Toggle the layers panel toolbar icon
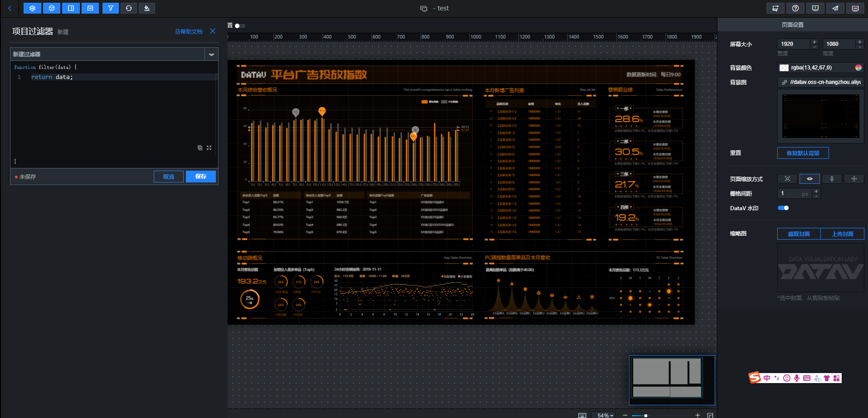Viewport: 868px width, 418px height. (x=32, y=8)
